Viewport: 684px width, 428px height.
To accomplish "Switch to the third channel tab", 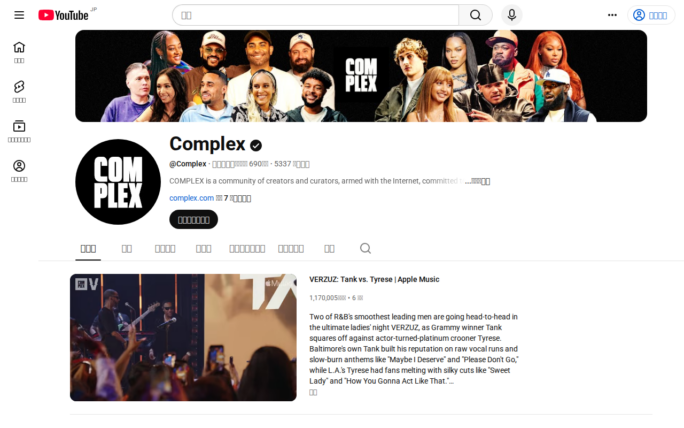I will click(x=165, y=249).
